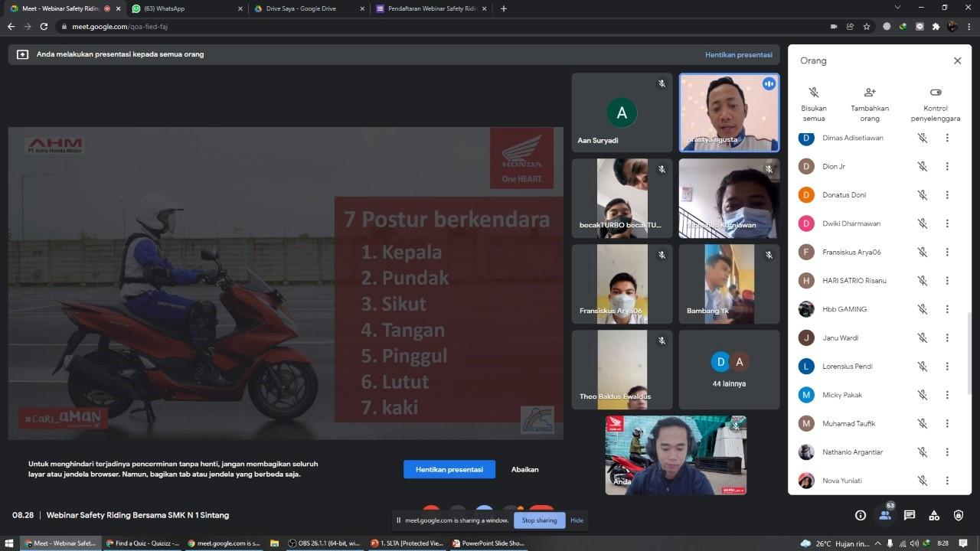Open more options for Janu Wardi
This screenshot has width=980, height=551.
click(x=947, y=338)
